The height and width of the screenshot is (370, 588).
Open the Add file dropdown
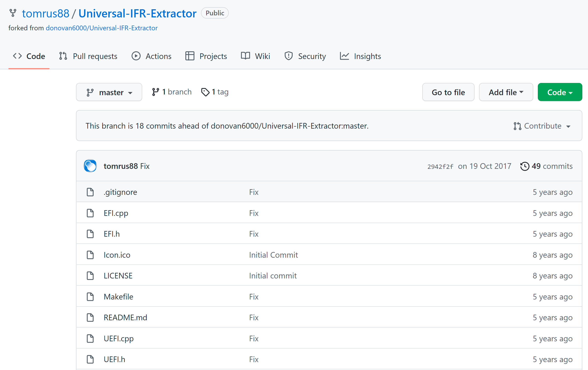point(506,92)
